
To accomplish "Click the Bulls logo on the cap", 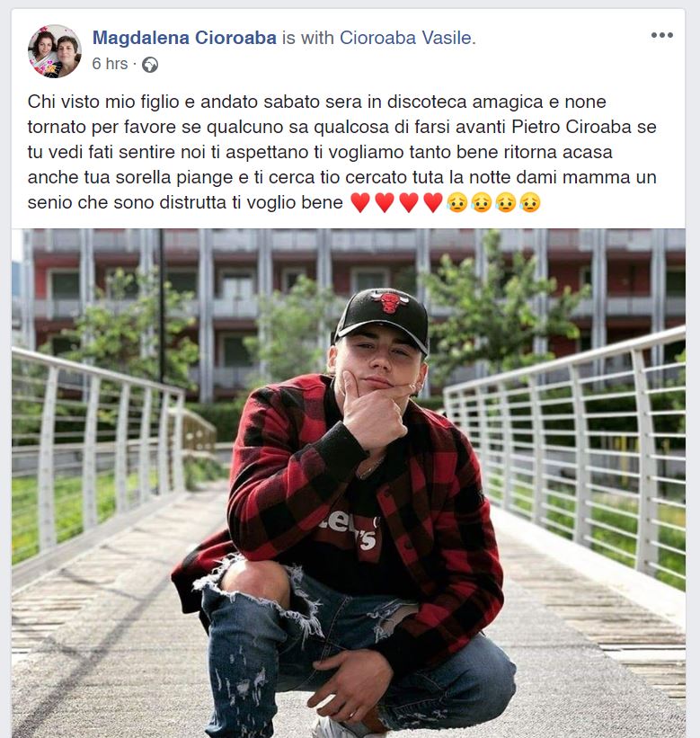I will (x=389, y=302).
